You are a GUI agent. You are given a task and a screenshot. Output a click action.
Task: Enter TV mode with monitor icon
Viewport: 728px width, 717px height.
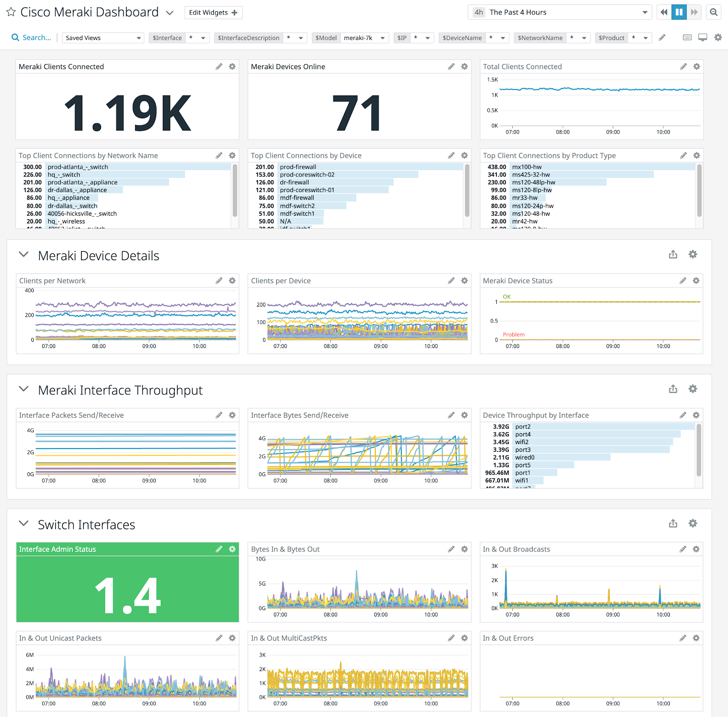click(x=703, y=37)
